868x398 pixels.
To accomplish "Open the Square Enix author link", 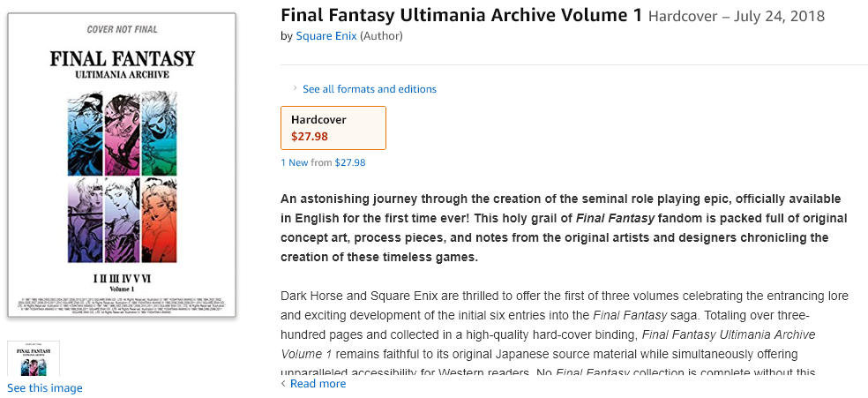I will click(326, 36).
